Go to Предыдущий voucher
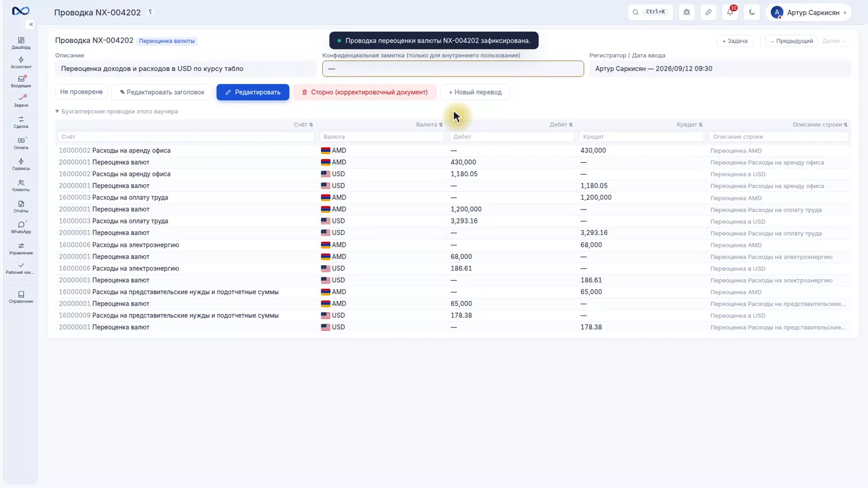 point(791,41)
